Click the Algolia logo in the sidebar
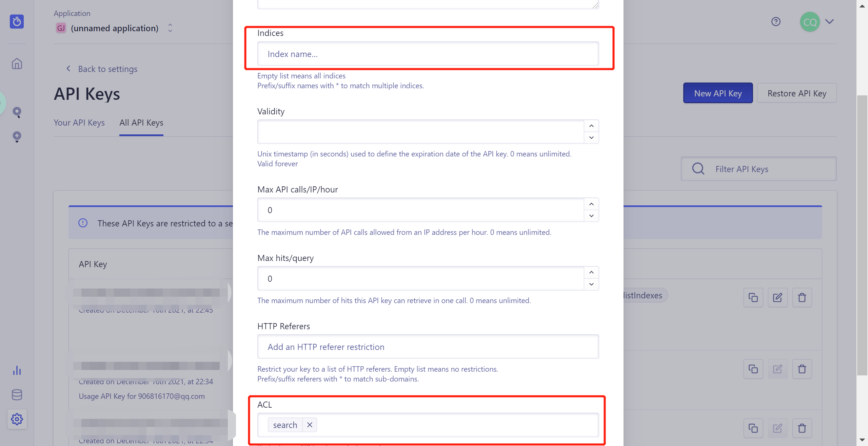 pos(17,22)
